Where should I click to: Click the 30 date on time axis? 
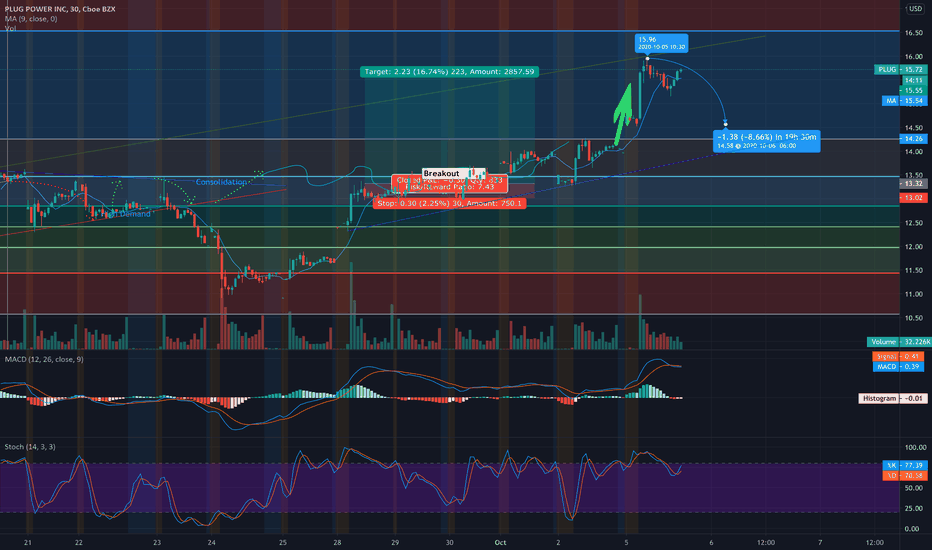[x=449, y=542]
